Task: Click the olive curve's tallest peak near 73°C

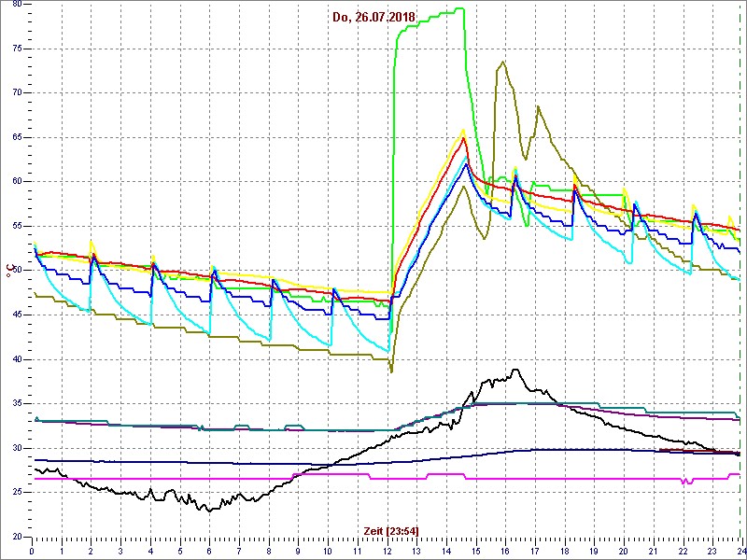Action: pos(503,63)
